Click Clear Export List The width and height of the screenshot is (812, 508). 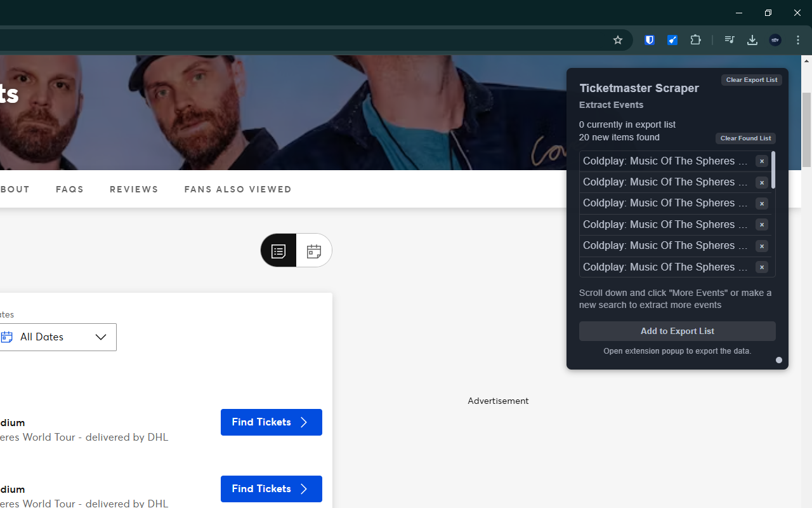(751, 79)
